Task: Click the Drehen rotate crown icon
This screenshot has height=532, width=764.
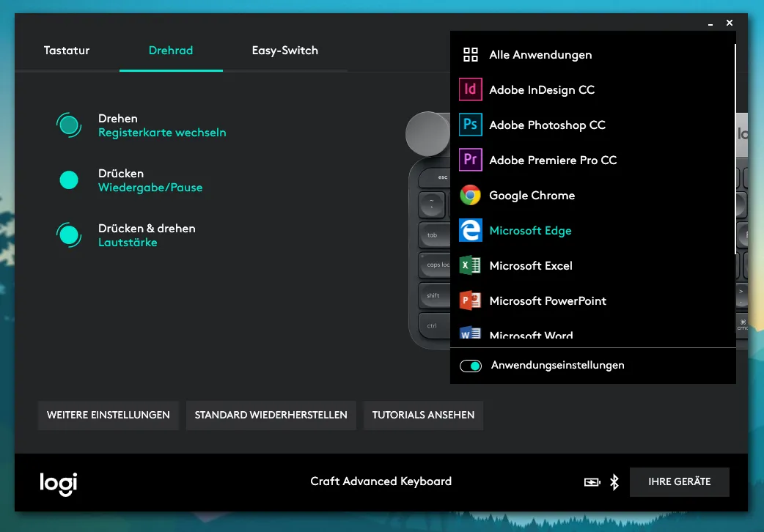Action: point(69,125)
